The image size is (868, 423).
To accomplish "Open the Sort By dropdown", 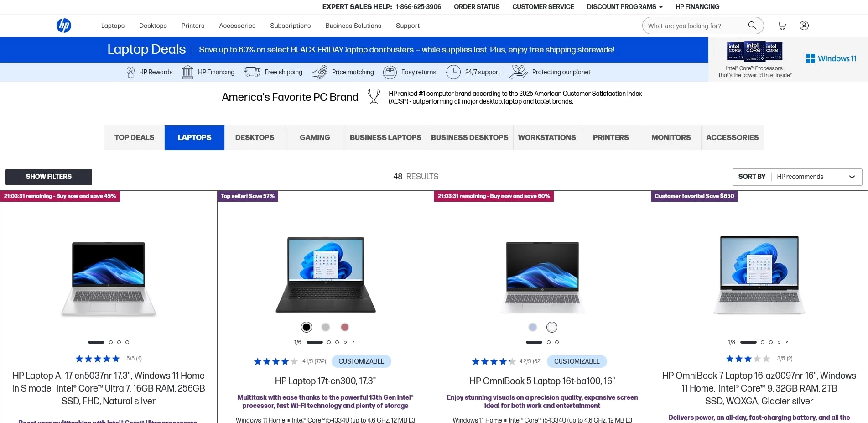I will click(x=797, y=177).
